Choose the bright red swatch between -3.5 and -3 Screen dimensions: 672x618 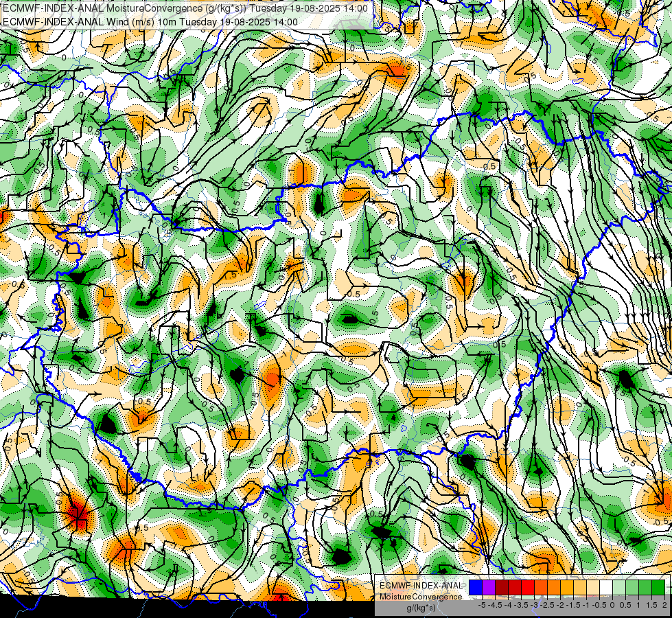point(528,588)
